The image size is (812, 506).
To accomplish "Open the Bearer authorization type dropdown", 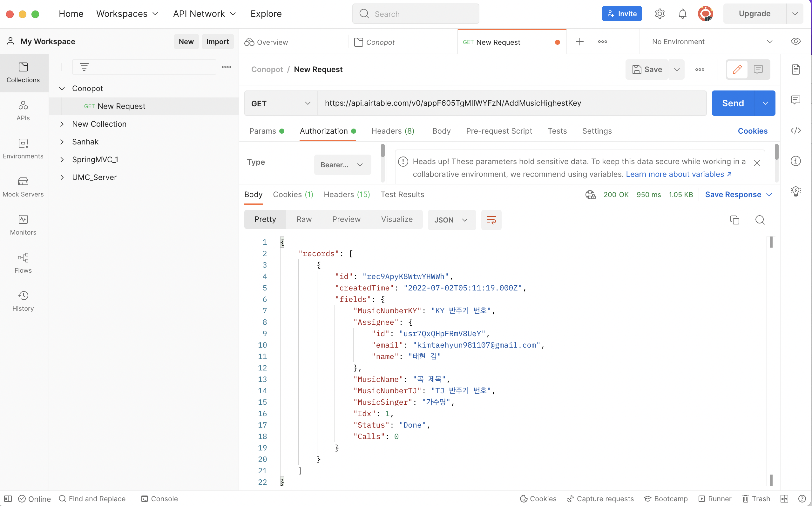I will pos(342,165).
